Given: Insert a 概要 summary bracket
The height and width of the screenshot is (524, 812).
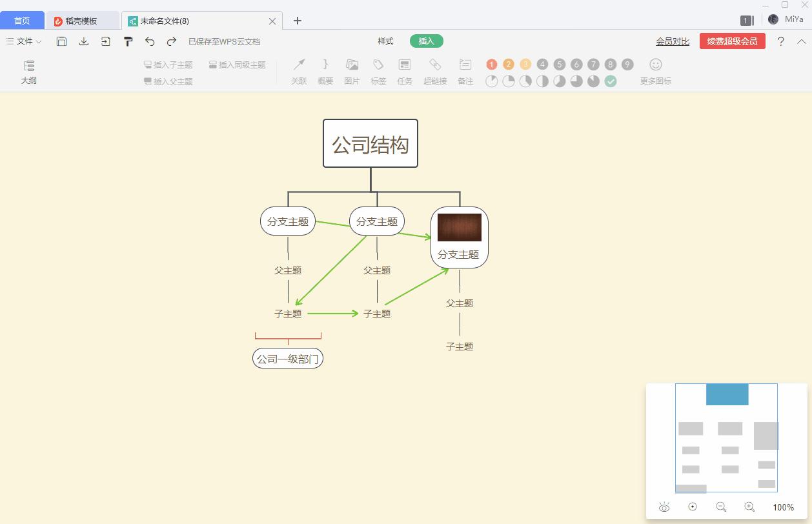Looking at the screenshot, I should tap(325, 71).
